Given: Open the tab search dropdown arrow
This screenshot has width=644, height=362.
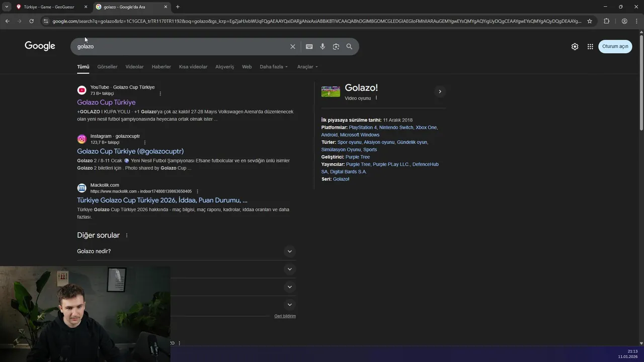Looking at the screenshot, I should pos(6,7).
